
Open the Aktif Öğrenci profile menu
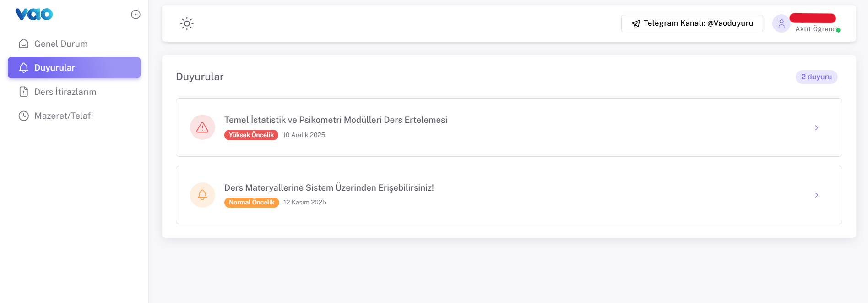tap(816, 29)
